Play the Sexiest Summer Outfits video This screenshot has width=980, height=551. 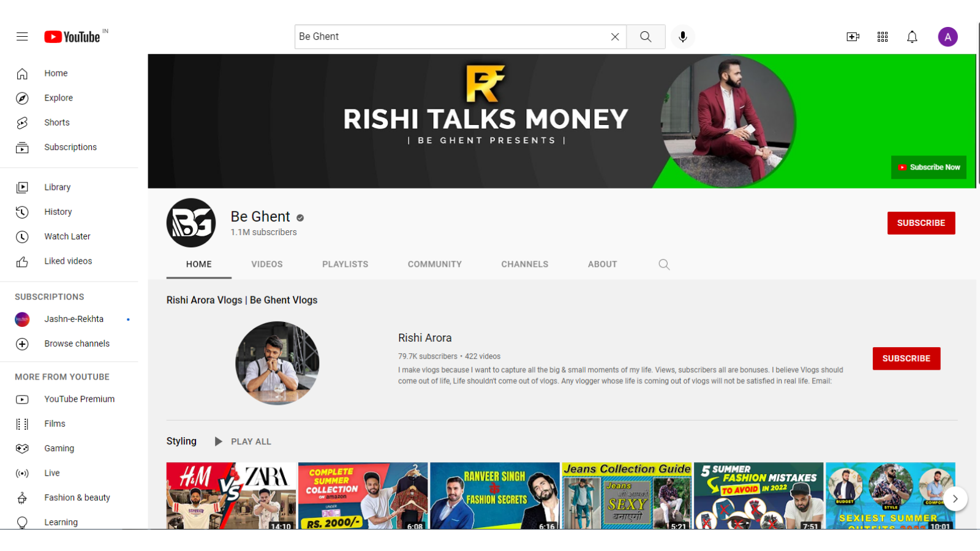tap(891, 496)
